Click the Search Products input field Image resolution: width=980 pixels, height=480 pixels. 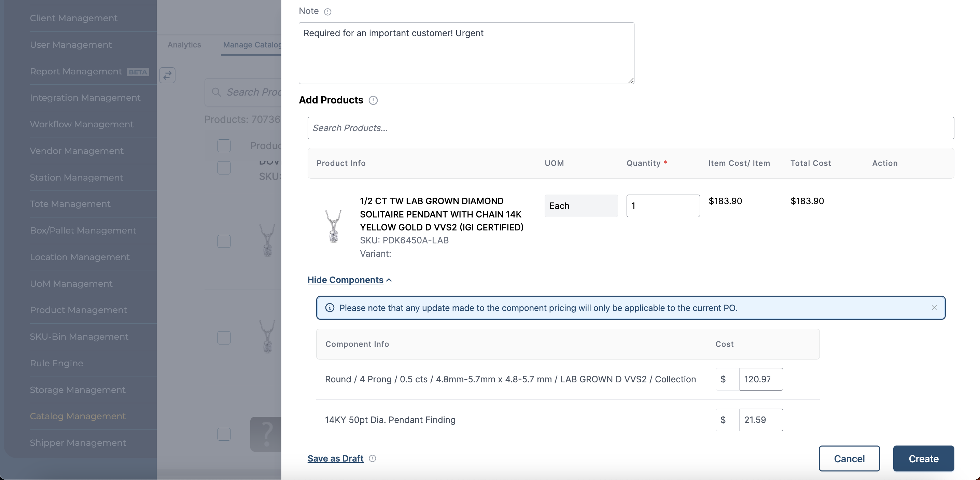pyautogui.click(x=630, y=128)
